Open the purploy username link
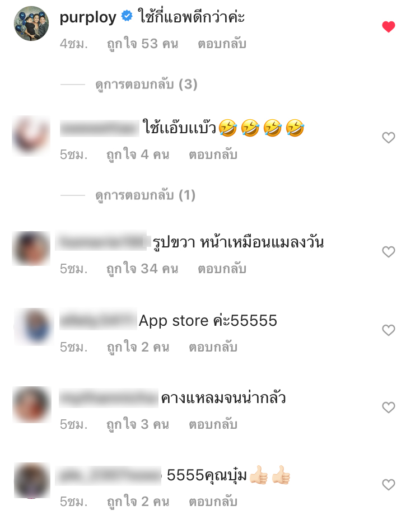Image resolution: width=420 pixels, height=515 pixels. [88, 17]
